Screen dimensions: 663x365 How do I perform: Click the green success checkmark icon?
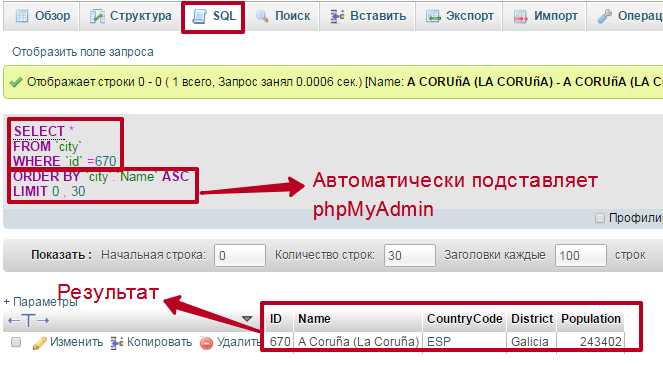point(16,82)
